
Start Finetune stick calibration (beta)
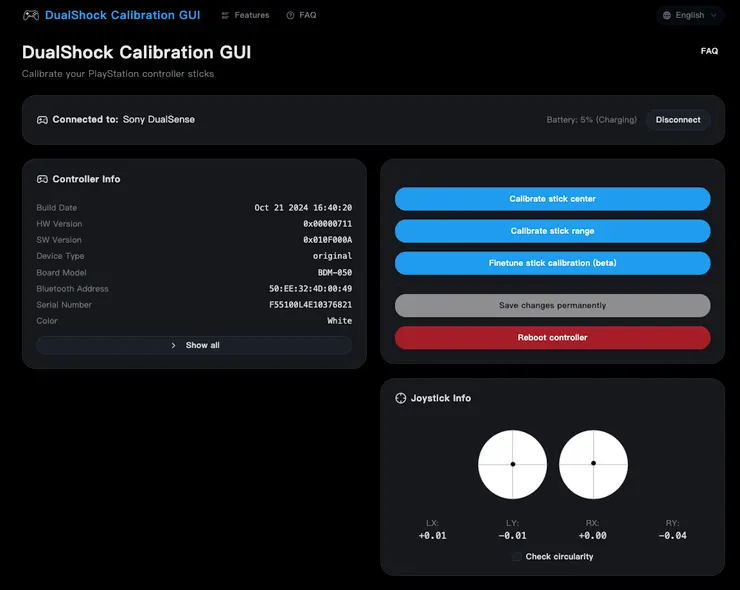pyautogui.click(x=552, y=263)
